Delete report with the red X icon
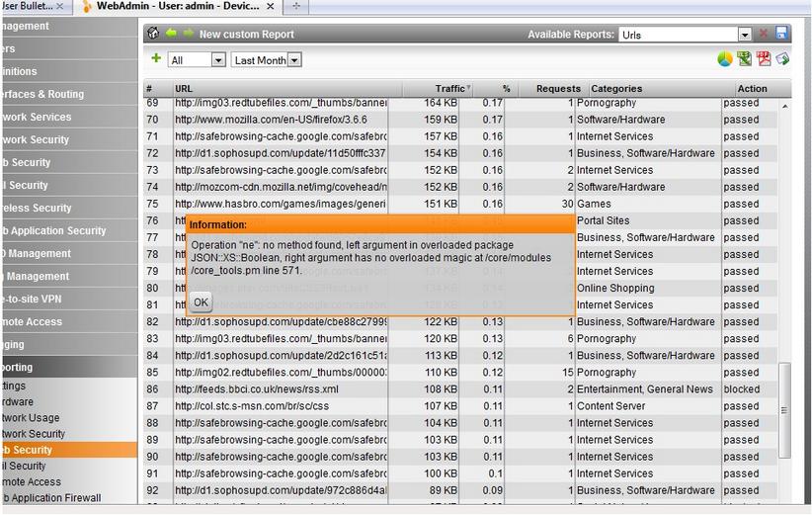This screenshot has width=812, height=515. click(763, 34)
